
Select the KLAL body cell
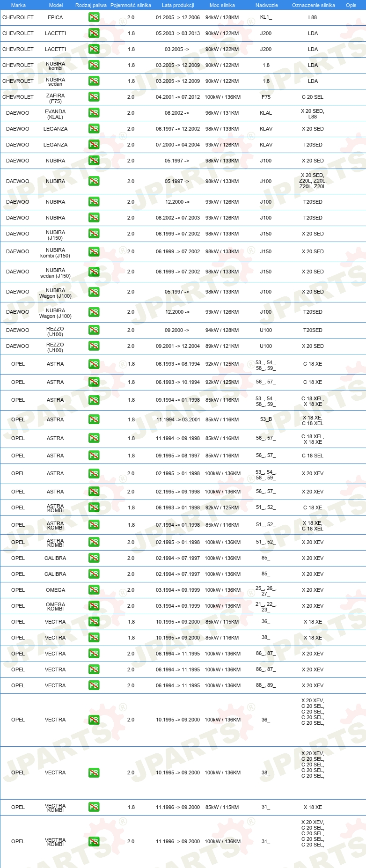point(266,113)
